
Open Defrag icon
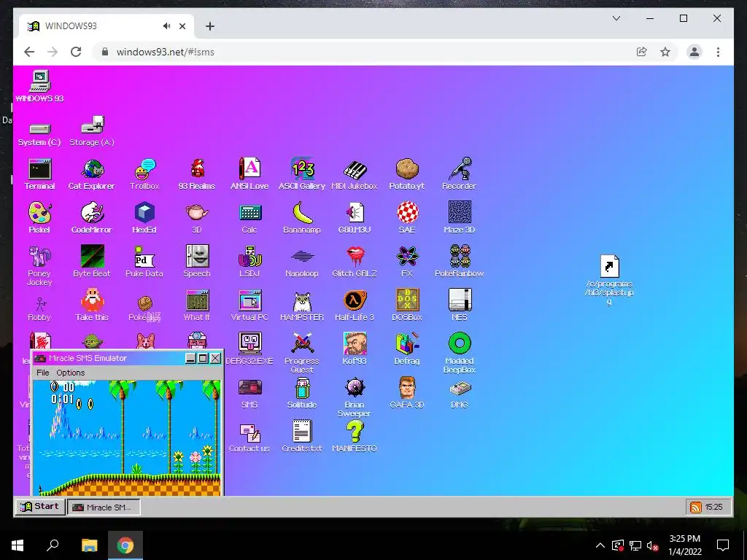click(407, 349)
